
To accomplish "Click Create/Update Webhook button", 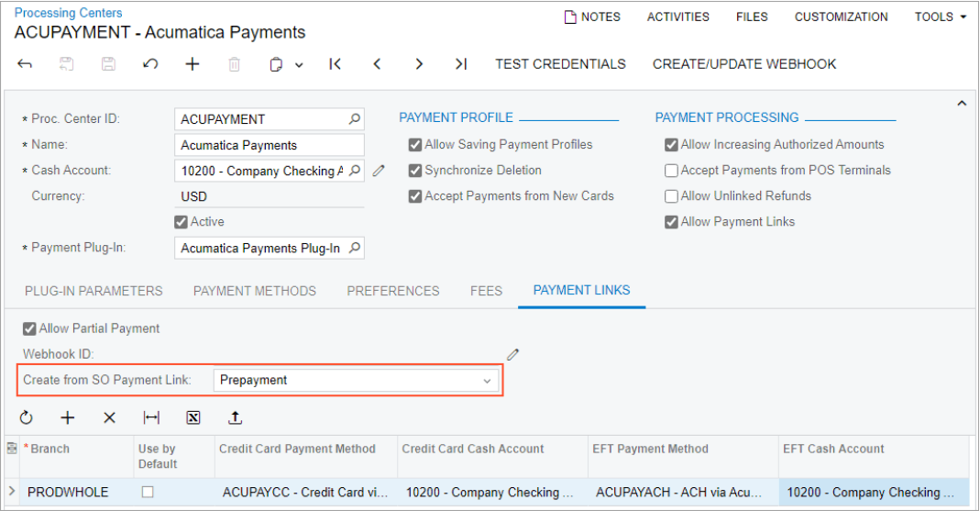I will pyautogui.click(x=744, y=64).
